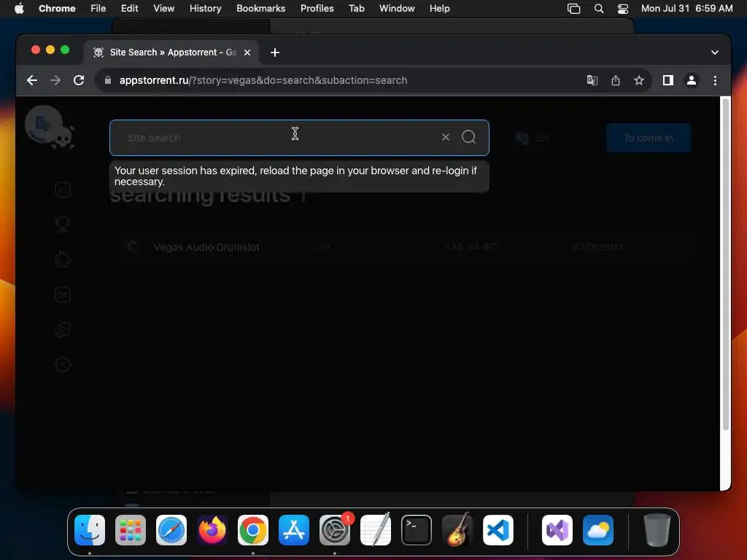Open System Settings from the Dock

(x=335, y=530)
